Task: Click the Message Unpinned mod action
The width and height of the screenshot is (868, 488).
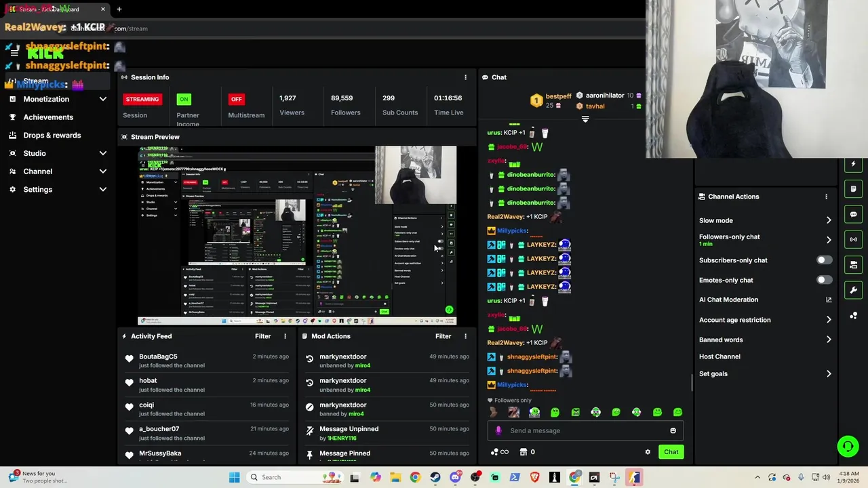Action: [x=349, y=429]
